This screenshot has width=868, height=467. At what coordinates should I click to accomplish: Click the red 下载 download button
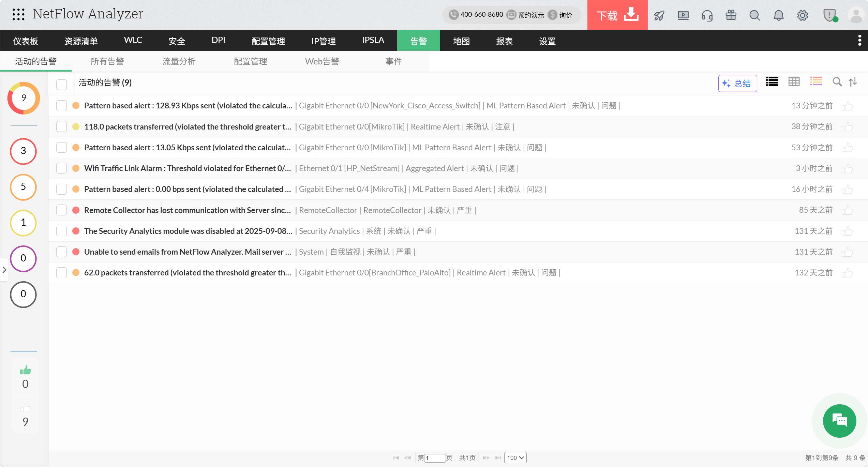617,15
